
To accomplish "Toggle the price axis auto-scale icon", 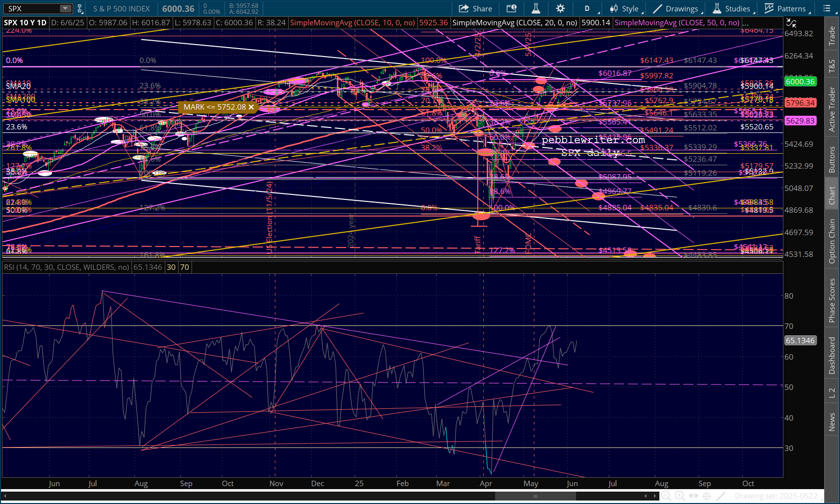I will click(791, 23).
